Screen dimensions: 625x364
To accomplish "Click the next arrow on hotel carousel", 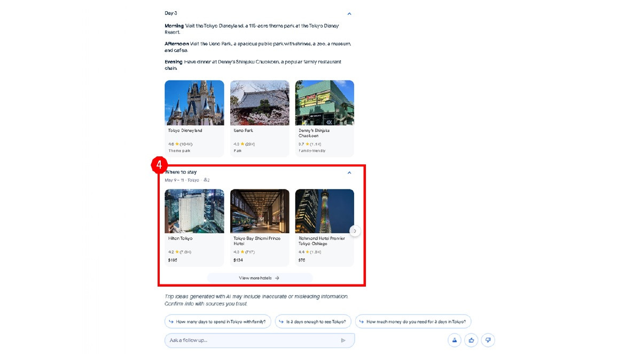I will point(355,231).
